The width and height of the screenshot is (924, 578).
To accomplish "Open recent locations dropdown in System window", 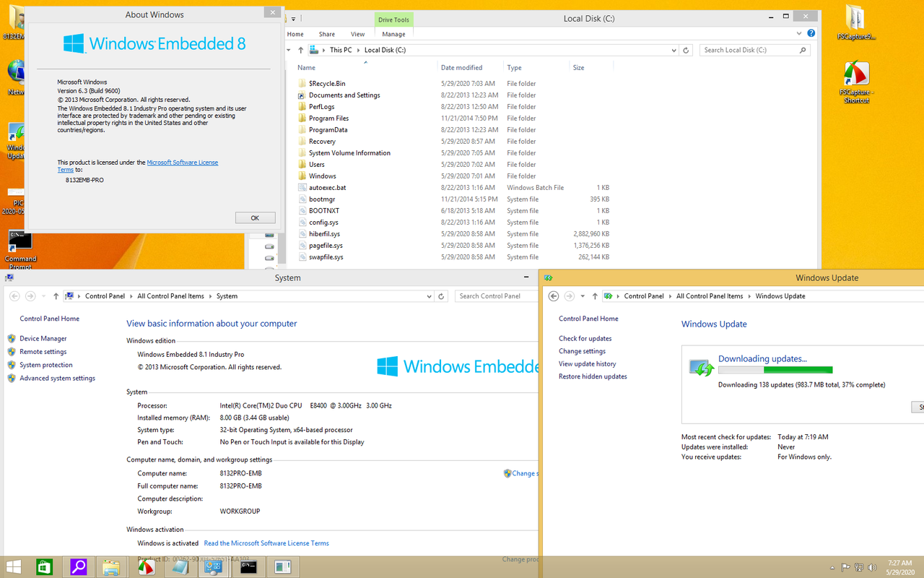I will pos(43,296).
